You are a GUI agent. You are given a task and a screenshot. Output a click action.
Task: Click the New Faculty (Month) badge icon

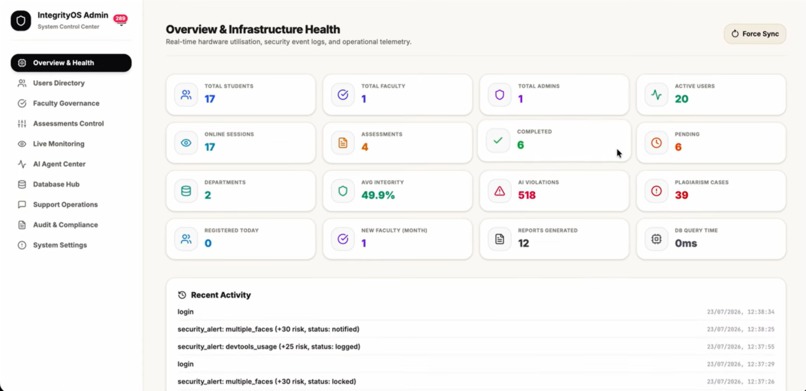[343, 239]
